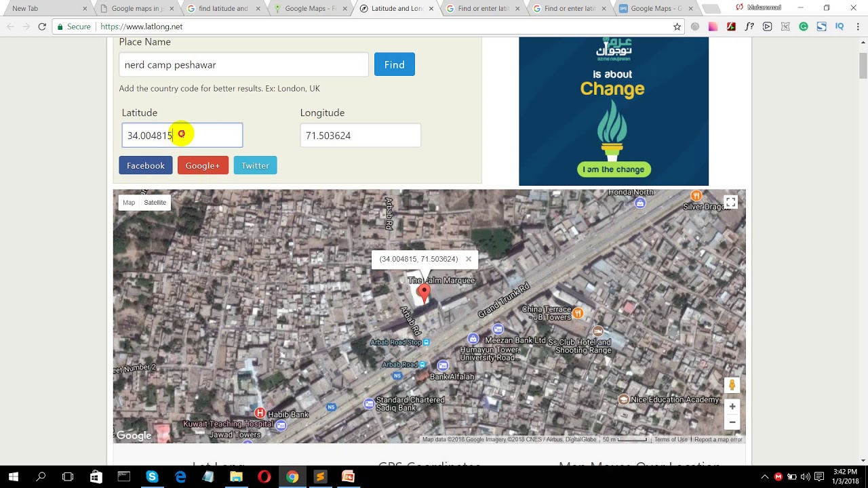
Task: Switch map to Map view
Action: coord(129,203)
